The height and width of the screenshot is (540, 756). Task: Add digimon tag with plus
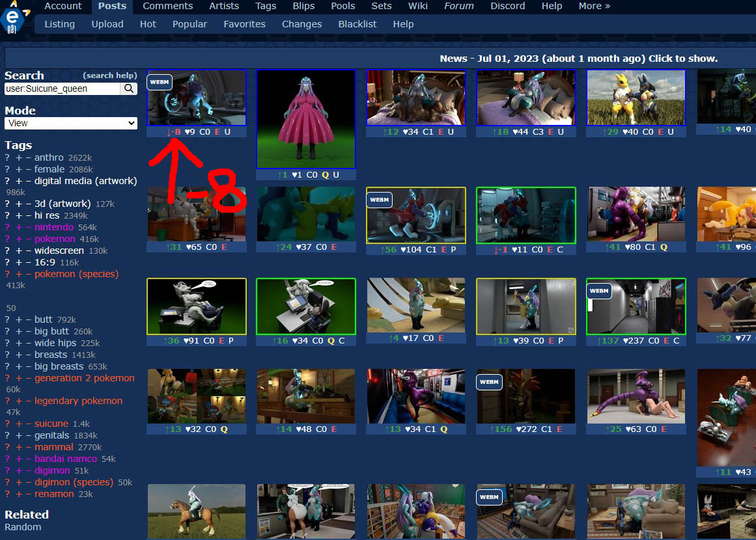pyautogui.click(x=19, y=470)
